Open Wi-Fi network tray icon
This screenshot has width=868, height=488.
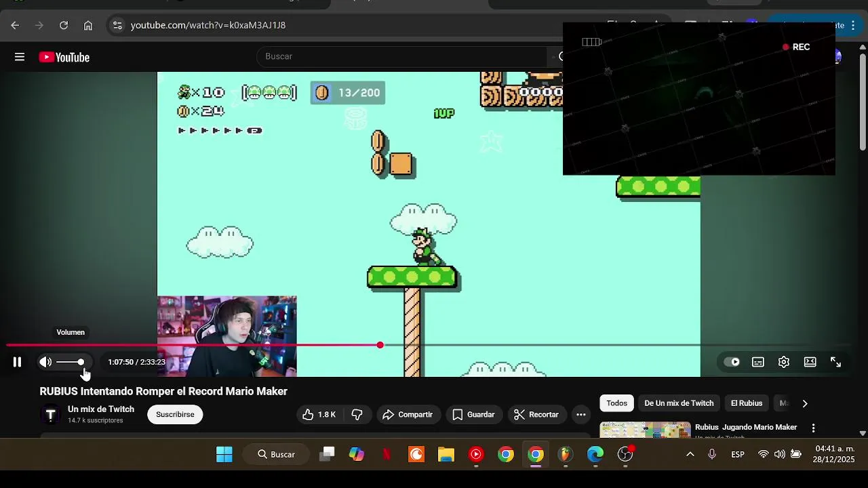764,454
